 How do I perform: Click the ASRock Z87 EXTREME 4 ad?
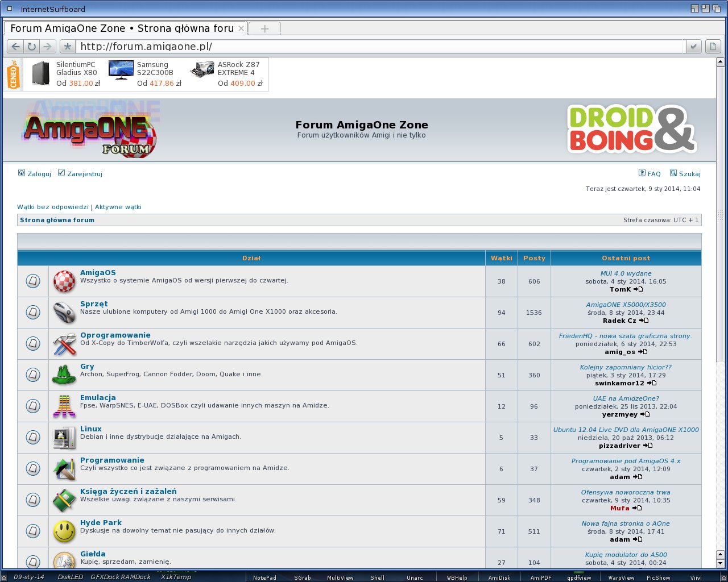tap(226, 74)
